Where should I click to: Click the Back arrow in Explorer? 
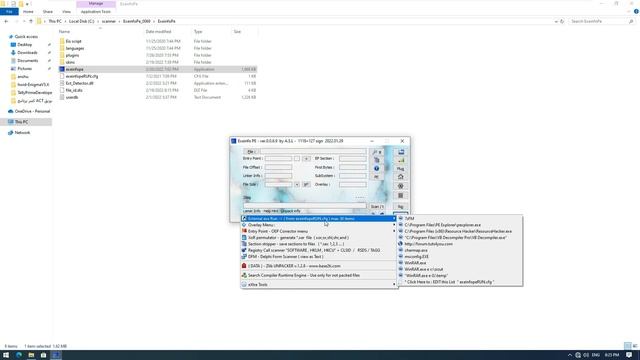click(x=6, y=21)
